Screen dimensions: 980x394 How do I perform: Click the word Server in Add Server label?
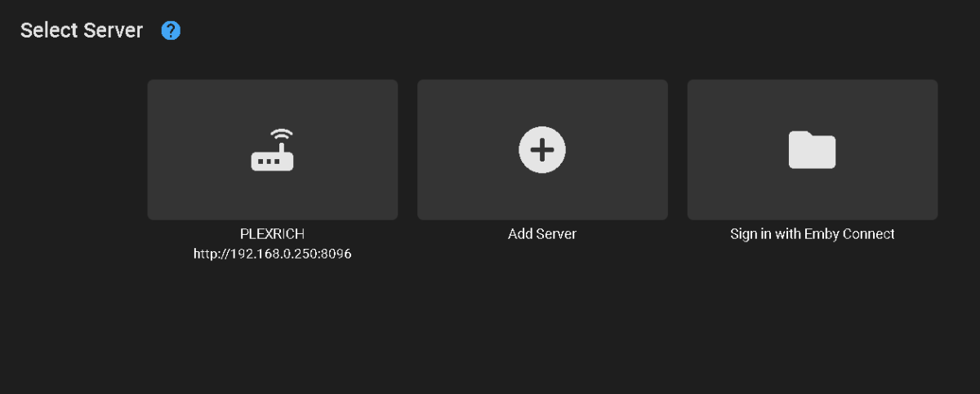557,234
